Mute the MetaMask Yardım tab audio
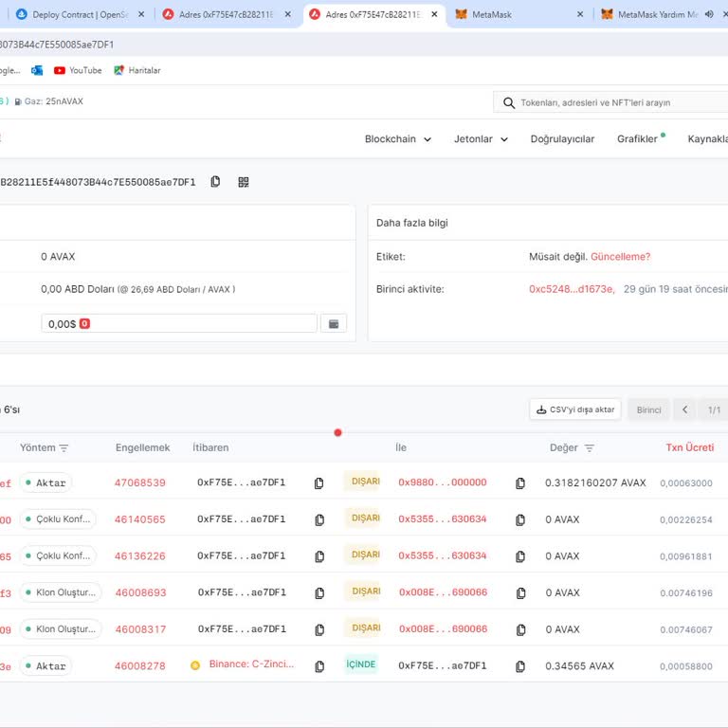Viewport: 728px width, 728px height. [709, 14]
